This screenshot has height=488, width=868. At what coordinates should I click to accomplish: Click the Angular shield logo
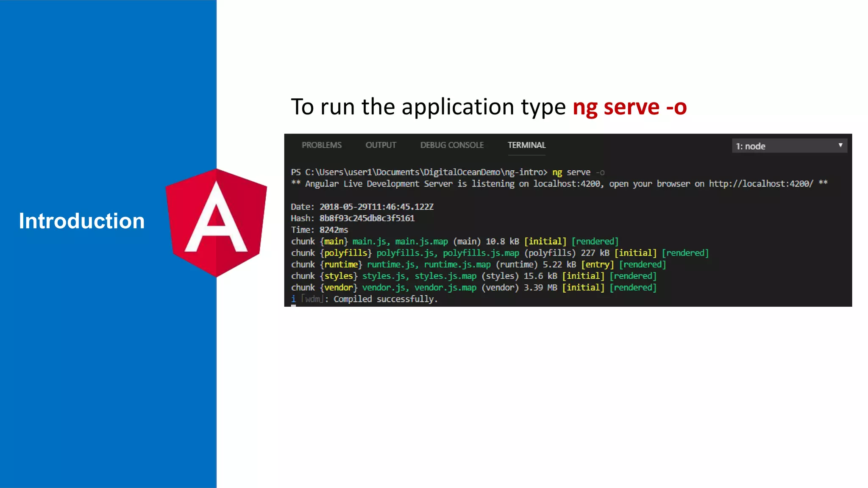point(216,222)
